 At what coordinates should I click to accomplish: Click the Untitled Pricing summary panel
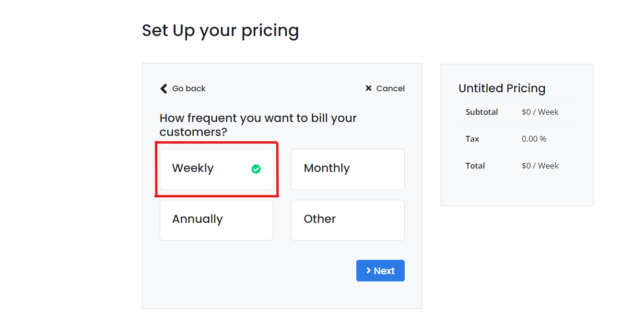tap(516, 134)
